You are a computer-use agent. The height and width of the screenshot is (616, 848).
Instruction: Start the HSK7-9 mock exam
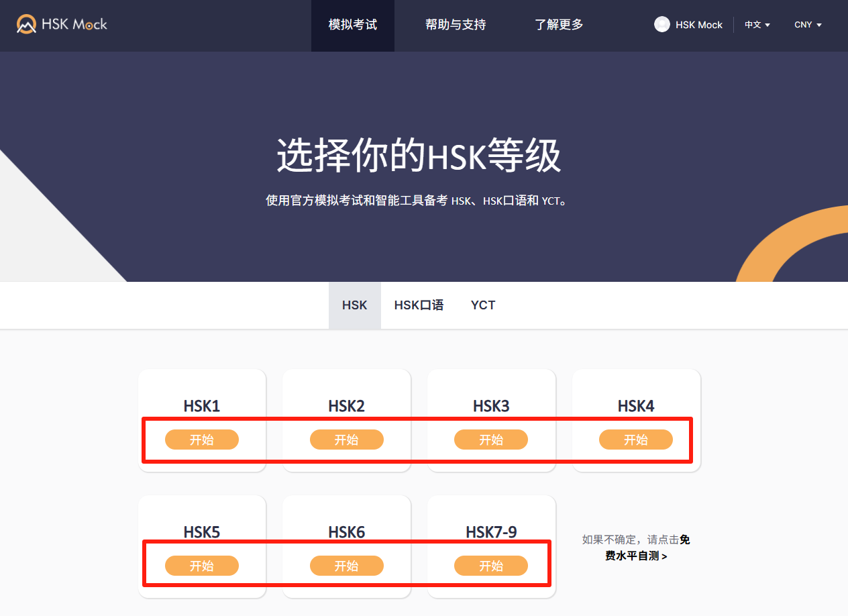[491, 566]
